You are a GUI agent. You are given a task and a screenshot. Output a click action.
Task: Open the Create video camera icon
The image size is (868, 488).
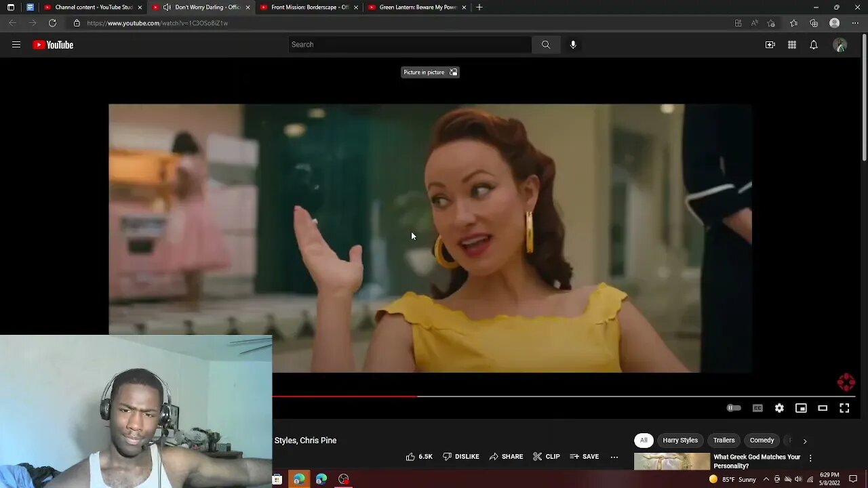coord(770,45)
